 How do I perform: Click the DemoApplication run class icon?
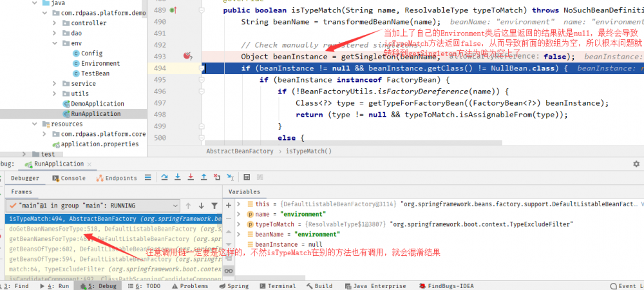[x=66, y=104]
